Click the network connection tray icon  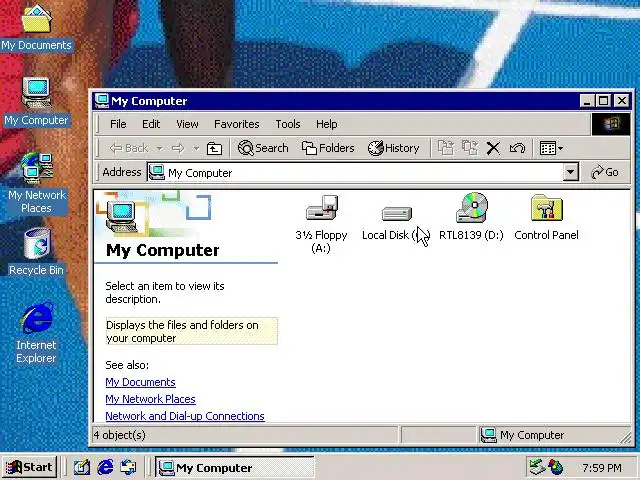(537, 467)
